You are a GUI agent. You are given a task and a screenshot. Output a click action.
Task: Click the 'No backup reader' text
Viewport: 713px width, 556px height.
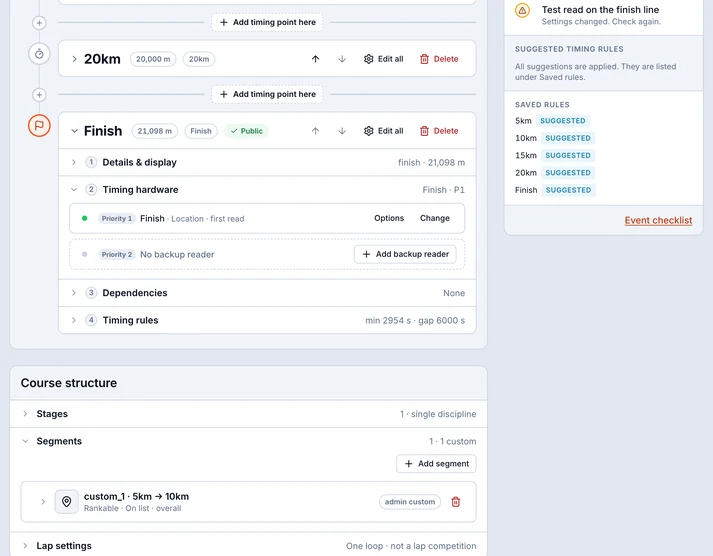177,255
